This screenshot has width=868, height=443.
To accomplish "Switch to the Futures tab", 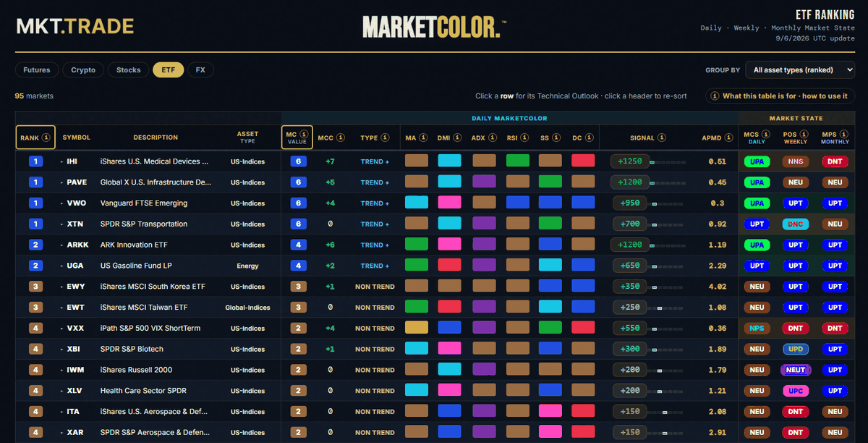I will point(36,70).
